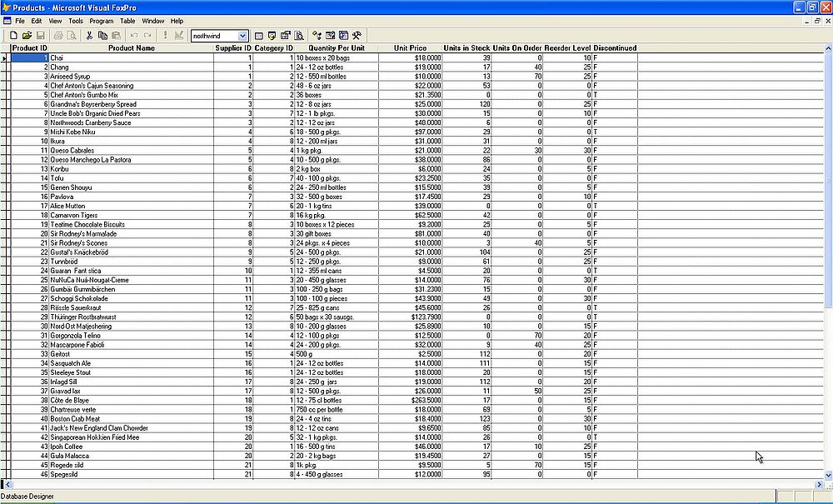Open the Tools menu
The image size is (833, 504).
point(76,22)
